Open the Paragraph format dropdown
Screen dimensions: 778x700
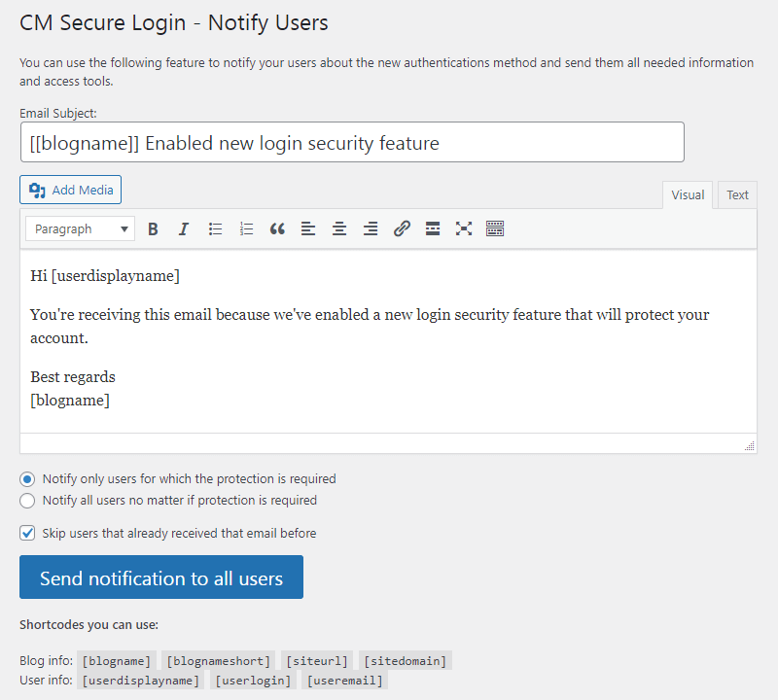[81, 229]
